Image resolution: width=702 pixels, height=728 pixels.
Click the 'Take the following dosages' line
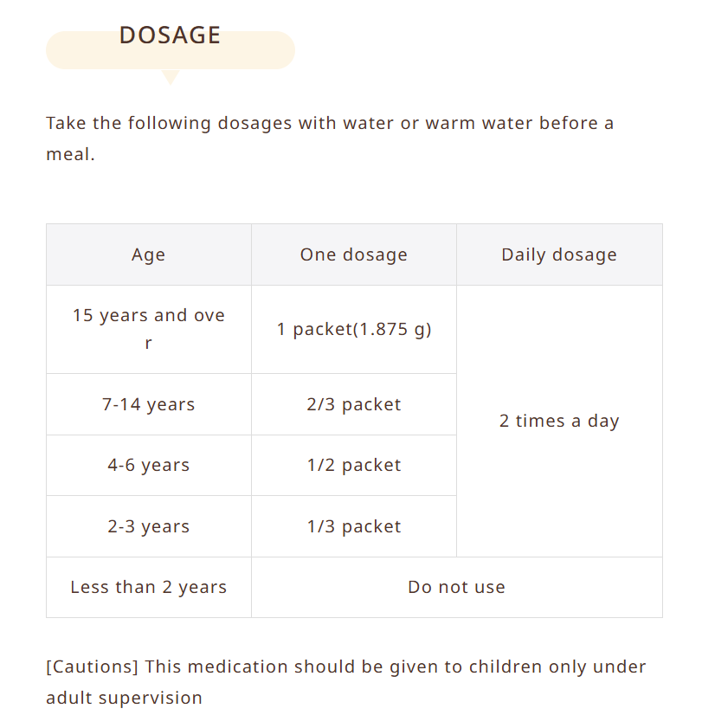pos(329,123)
